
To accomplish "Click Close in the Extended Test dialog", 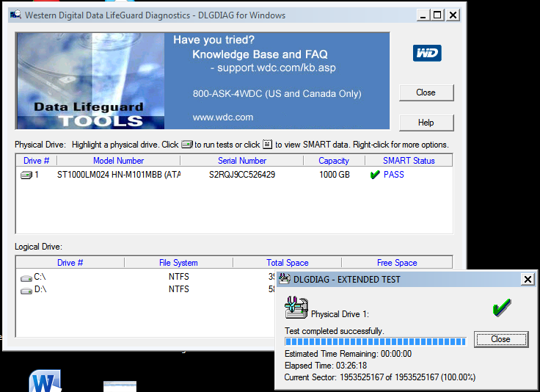I will pyautogui.click(x=500, y=339).
